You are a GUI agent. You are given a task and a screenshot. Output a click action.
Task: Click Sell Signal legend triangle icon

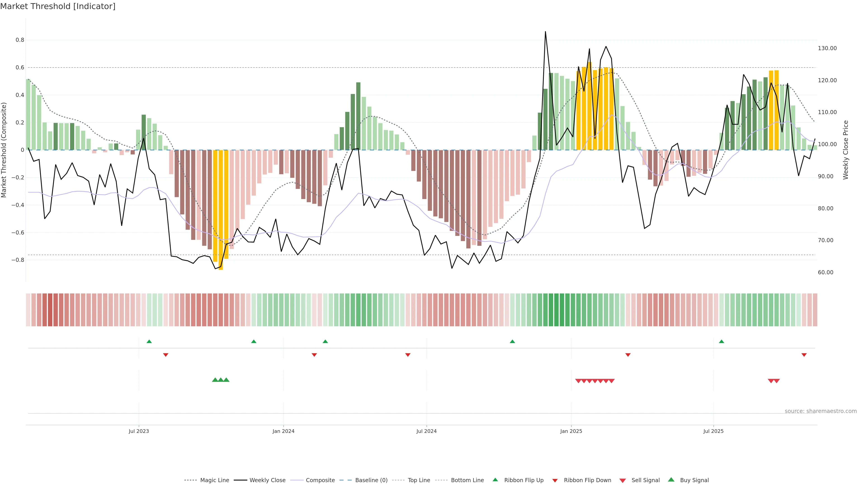coord(623,481)
